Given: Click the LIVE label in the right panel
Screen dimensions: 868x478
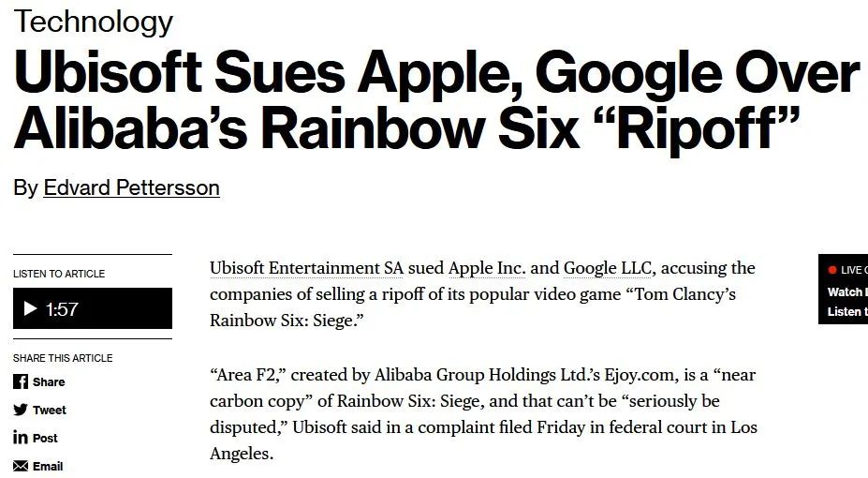Looking at the screenshot, I should [853, 270].
